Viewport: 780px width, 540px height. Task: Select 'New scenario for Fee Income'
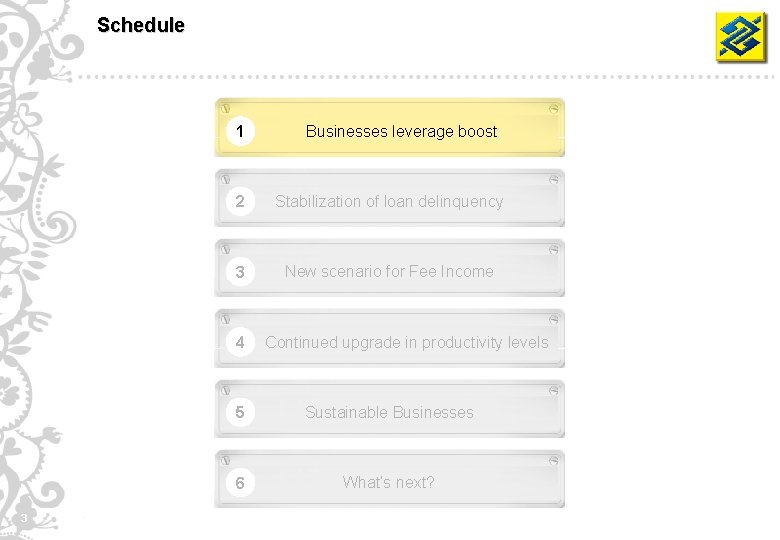click(389, 271)
